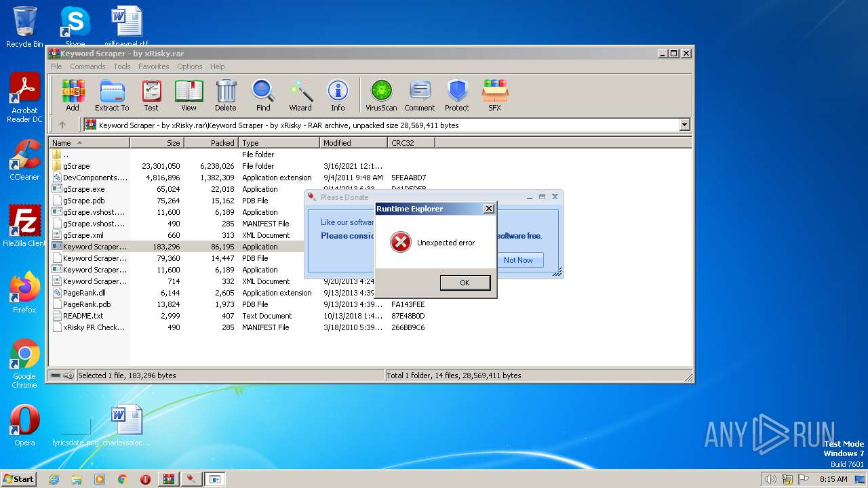
Task: Click the Test archive icon
Action: point(151,96)
